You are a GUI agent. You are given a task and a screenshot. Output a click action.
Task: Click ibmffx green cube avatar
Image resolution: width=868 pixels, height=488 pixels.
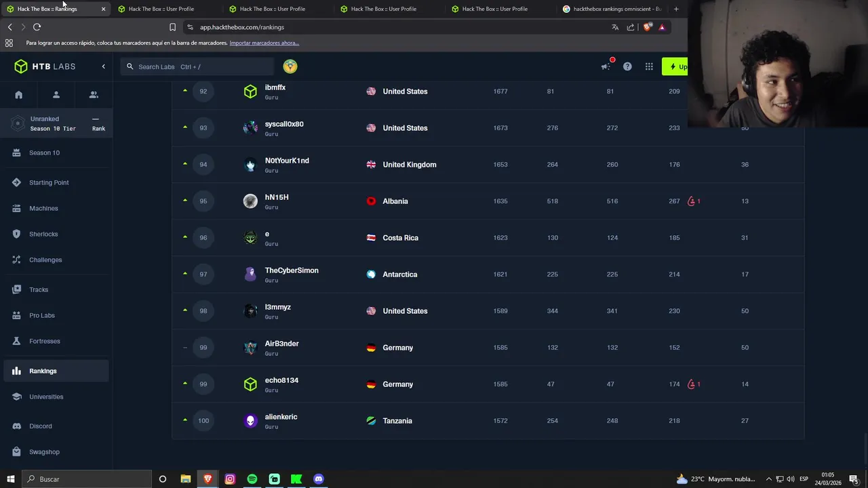point(250,91)
